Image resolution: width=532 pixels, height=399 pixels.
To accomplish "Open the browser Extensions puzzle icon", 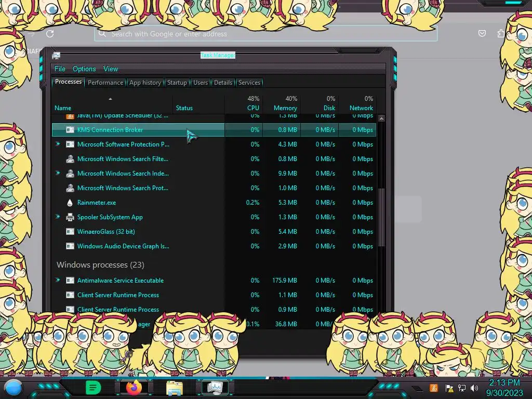I will coord(501,33).
